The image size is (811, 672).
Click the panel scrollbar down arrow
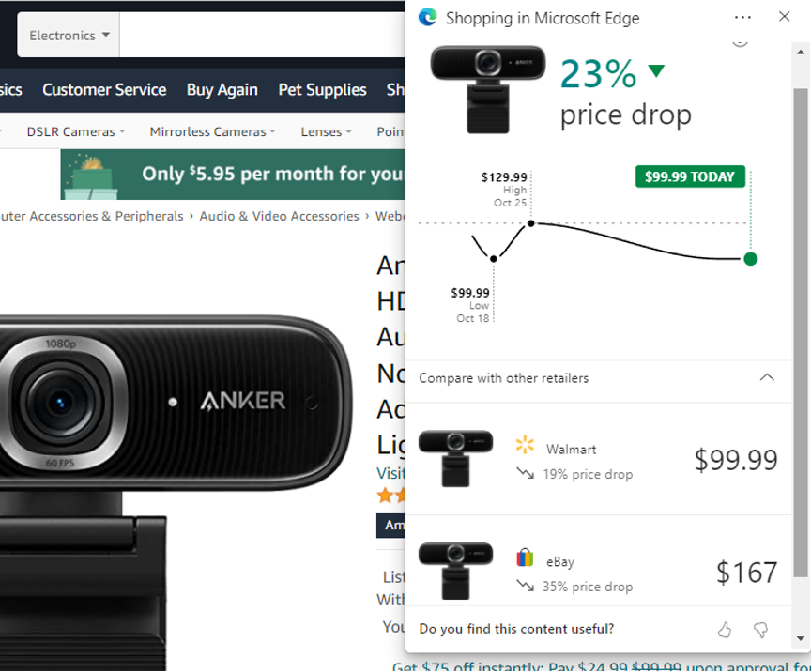[x=800, y=638]
